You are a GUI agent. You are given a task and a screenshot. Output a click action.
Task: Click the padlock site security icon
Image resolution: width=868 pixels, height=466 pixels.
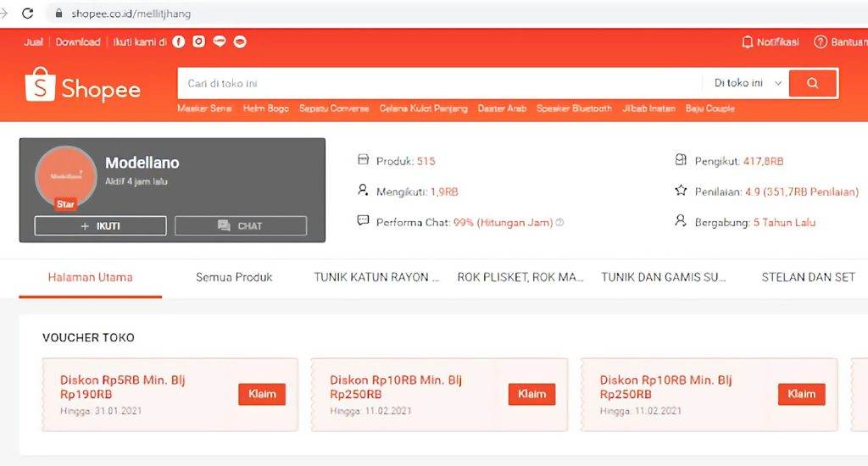tap(58, 14)
